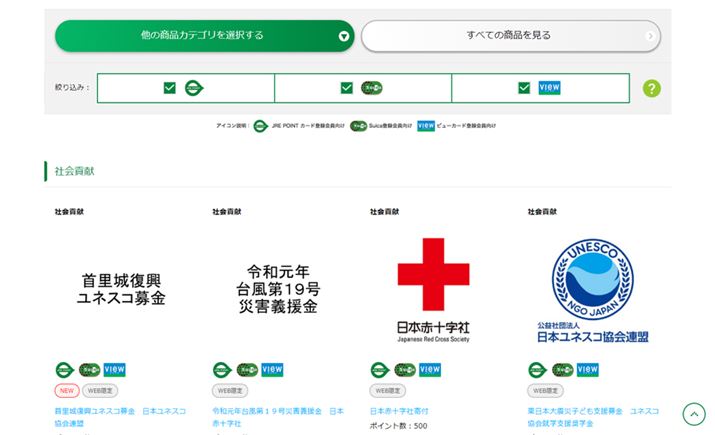Click legend text JRE POINT カード登録会員向け
Image resolution: width=715 pixels, height=435 pixels.
coord(308,126)
